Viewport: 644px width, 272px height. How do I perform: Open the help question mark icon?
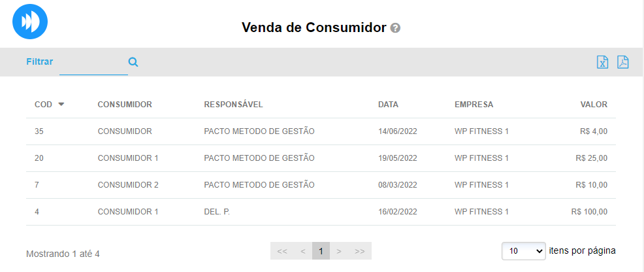click(x=395, y=28)
